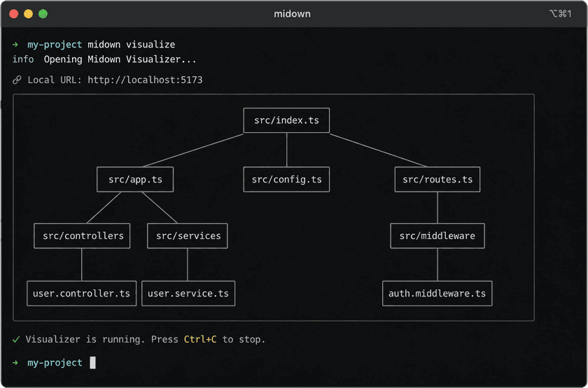Screen dimensions: 588x388
Task: Click the green maximize window button
Action: tap(43, 14)
